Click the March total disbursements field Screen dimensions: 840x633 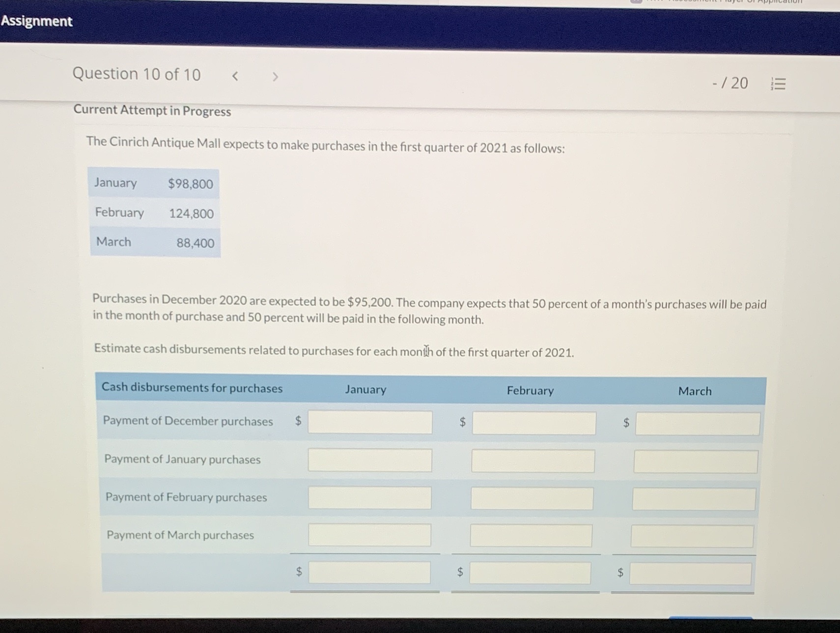(691, 574)
